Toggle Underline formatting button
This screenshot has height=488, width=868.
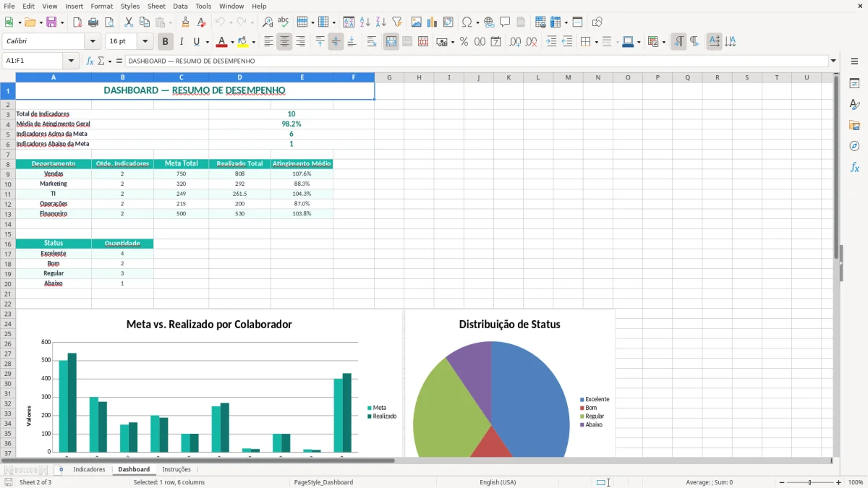point(196,42)
